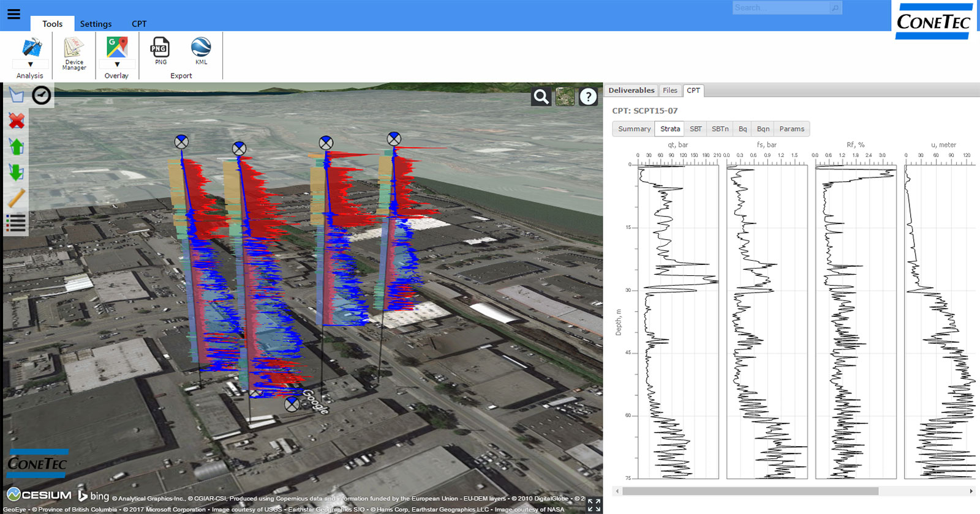Click in the Search input field
980x514 pixels.
pos(780,8)
